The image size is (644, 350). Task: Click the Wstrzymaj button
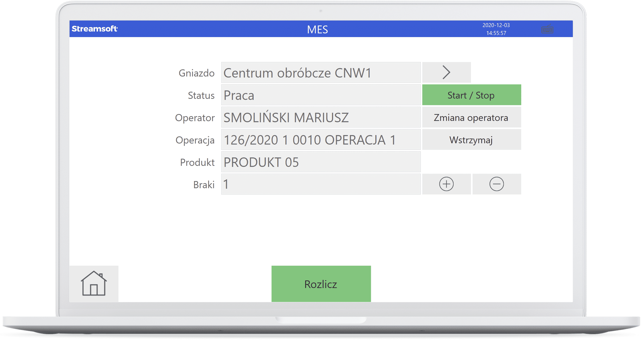[472, 140]
